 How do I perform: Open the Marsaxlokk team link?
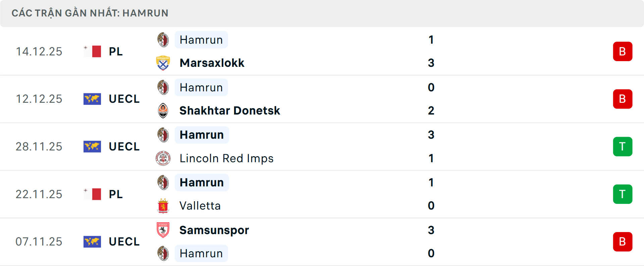212,63
